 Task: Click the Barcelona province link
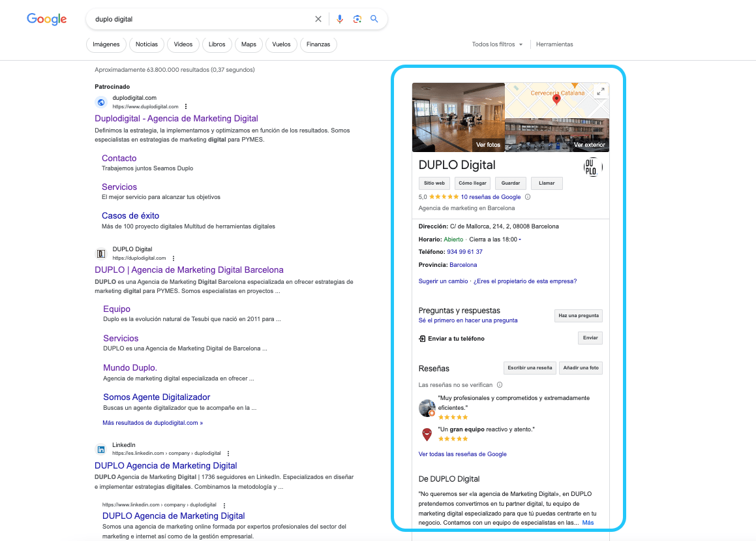point(463,265)
